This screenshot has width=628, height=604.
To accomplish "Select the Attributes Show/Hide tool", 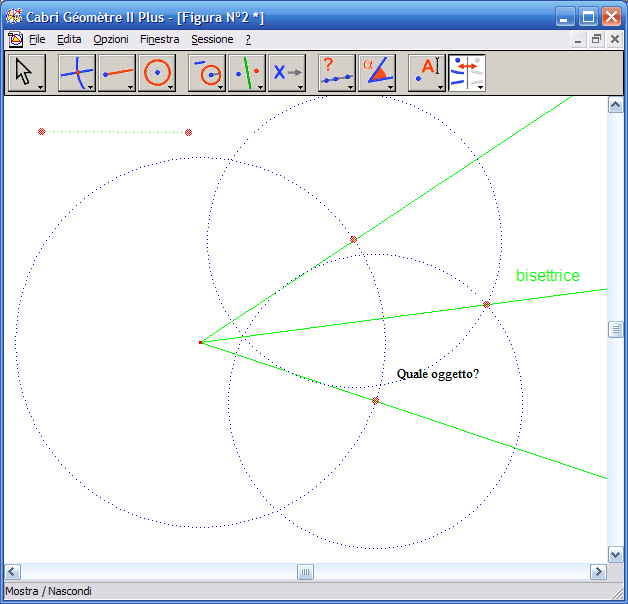I will click(x=467, y=73).
